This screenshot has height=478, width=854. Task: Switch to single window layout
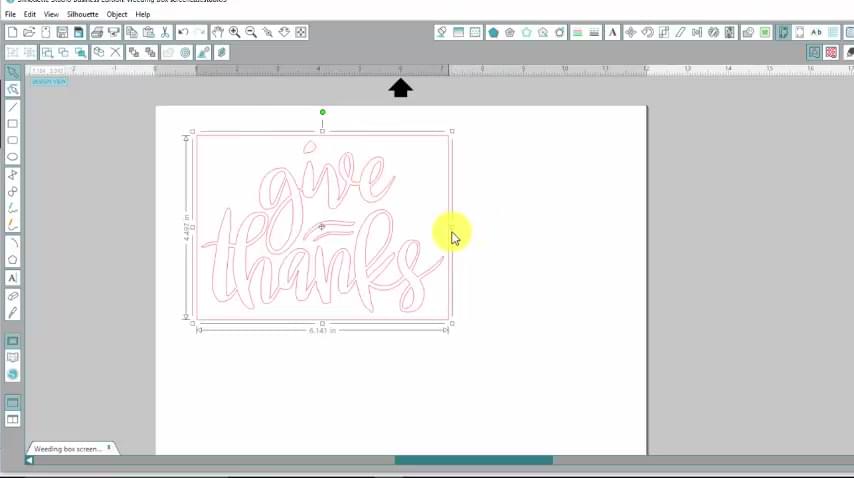pyautogui.click(x=13, y=403)
